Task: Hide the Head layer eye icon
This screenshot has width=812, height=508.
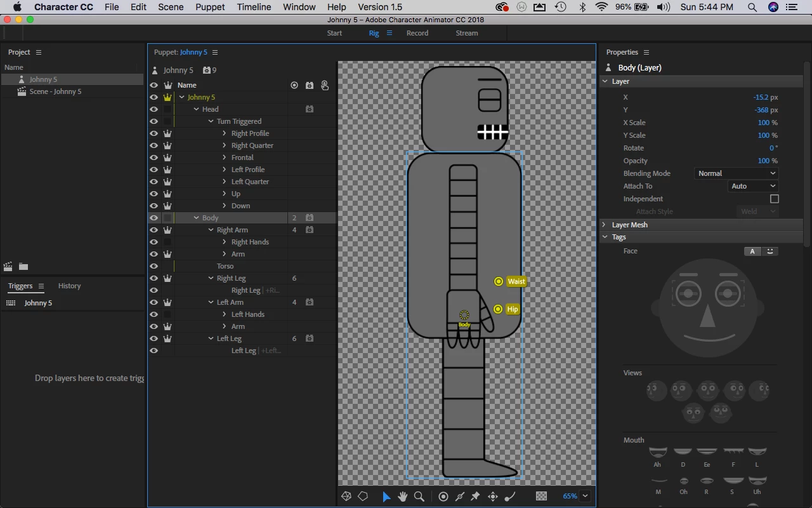Action: (x=154, y=109)
